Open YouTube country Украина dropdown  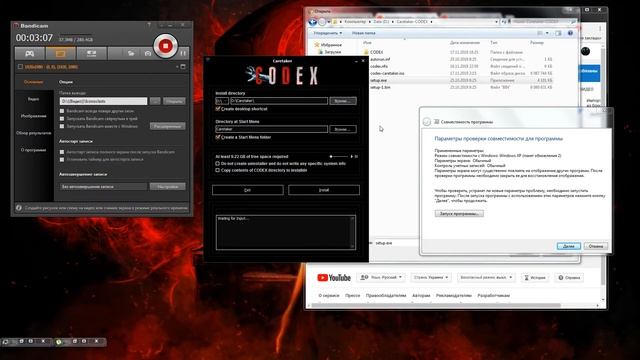point(431,277)
